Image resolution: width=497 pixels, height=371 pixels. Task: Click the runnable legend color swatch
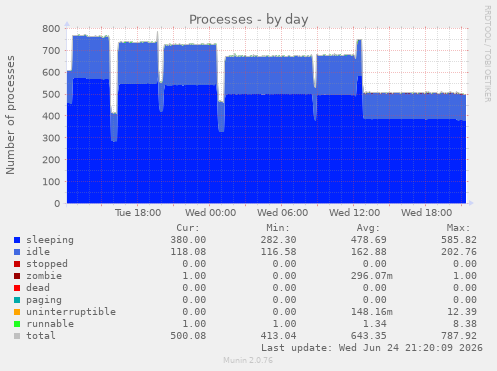17,324
